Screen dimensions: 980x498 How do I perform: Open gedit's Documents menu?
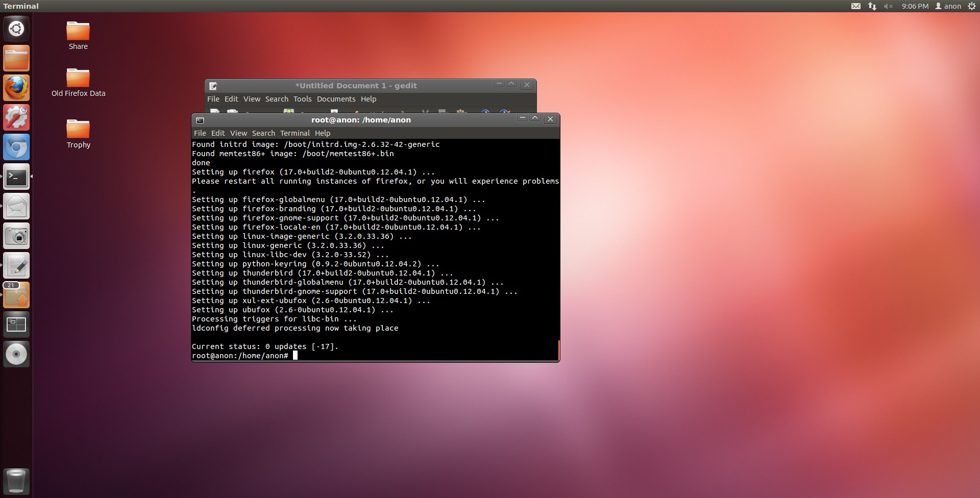pyautogui.click(x=336, y=99)
